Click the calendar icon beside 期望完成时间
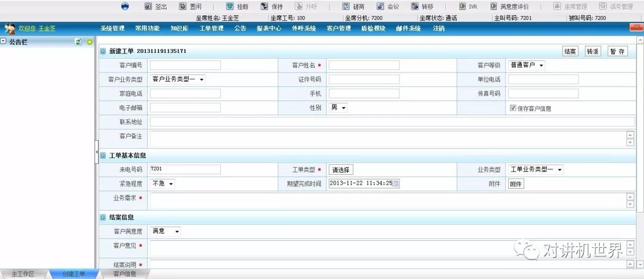 [x=395, y=184]
